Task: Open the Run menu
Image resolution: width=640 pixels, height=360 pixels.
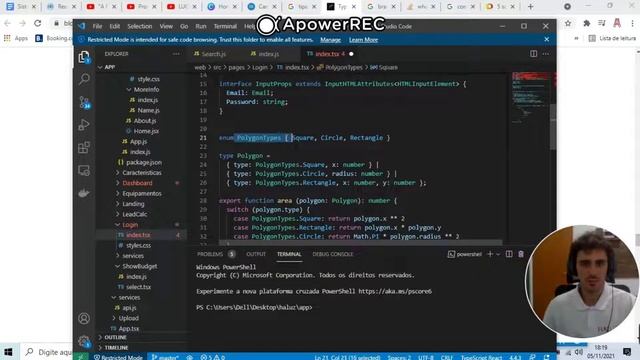Action: click(x=201, y=26)
